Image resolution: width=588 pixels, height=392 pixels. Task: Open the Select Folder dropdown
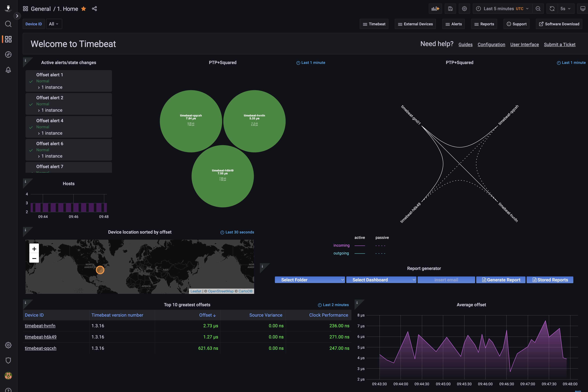tap(310, 280)
